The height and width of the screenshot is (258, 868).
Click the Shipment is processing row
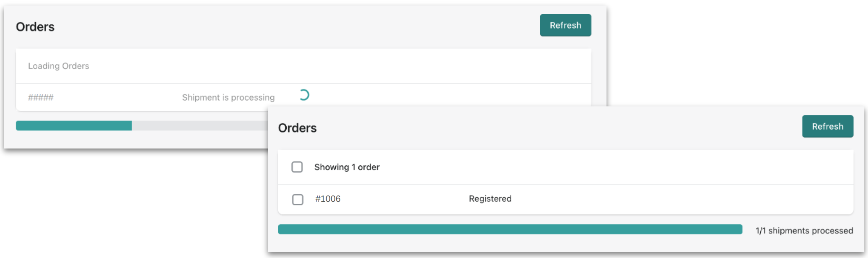tap(228, 97)
